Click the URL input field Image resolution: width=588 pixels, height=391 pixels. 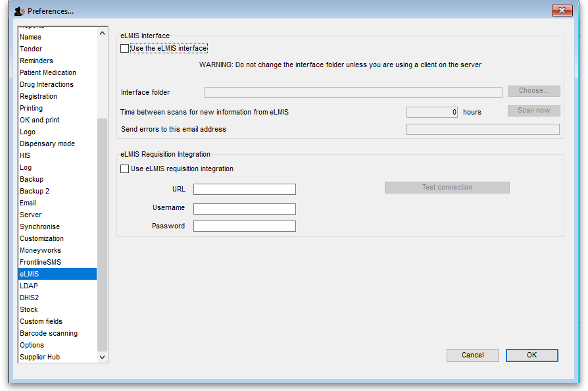click(x=244, y=190)
